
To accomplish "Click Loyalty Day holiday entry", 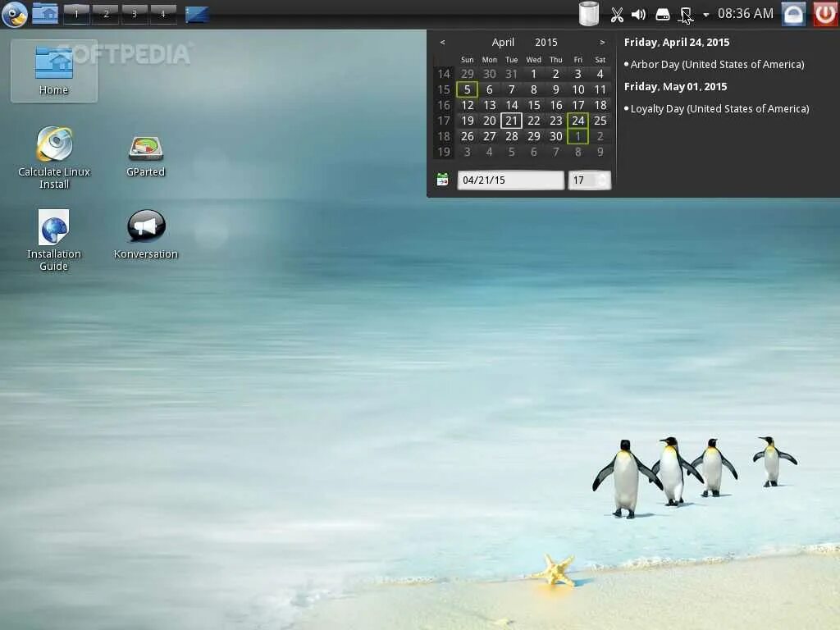I will (717, 109).
